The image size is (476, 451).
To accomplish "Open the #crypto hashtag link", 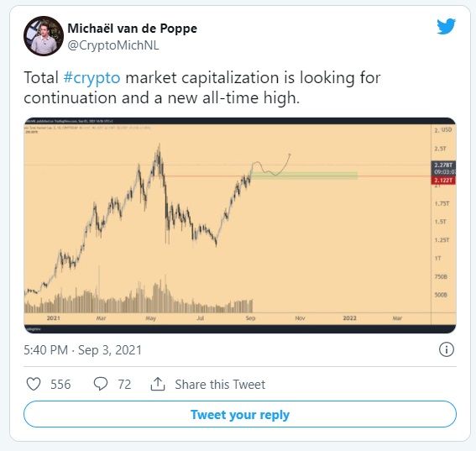I will click(92, 77).
